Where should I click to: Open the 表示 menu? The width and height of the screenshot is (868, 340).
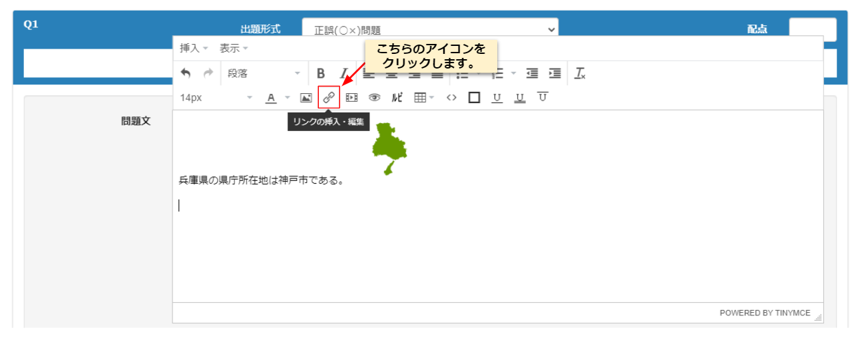(234, 49)
